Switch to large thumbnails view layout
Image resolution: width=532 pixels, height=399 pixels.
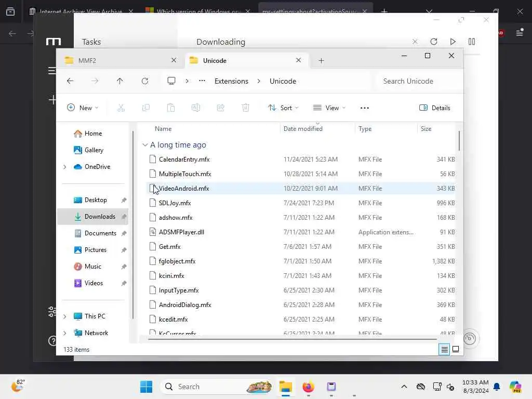click(456, 349)
